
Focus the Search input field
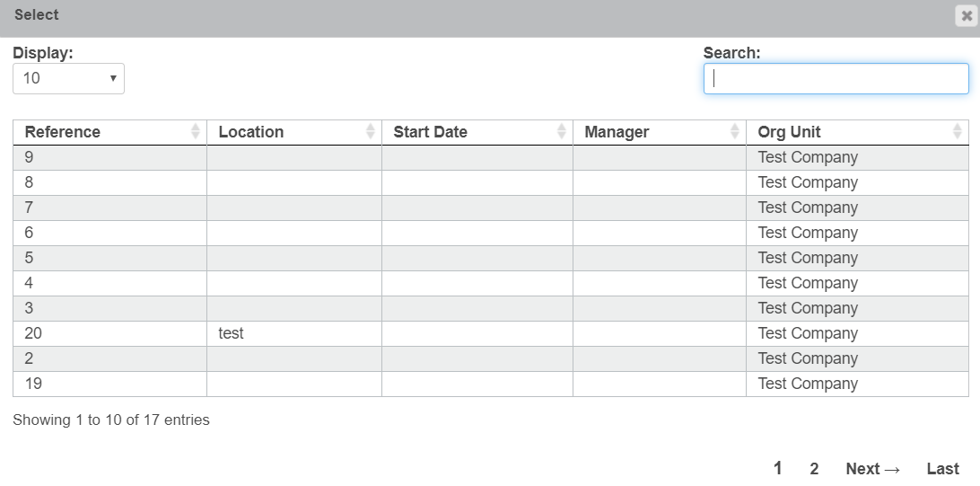point(836,78)
